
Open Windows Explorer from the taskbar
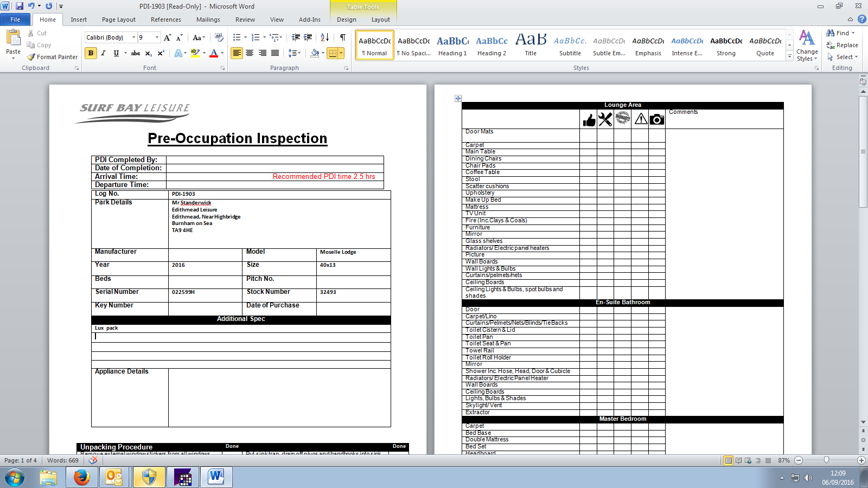(x=48, y=477)
